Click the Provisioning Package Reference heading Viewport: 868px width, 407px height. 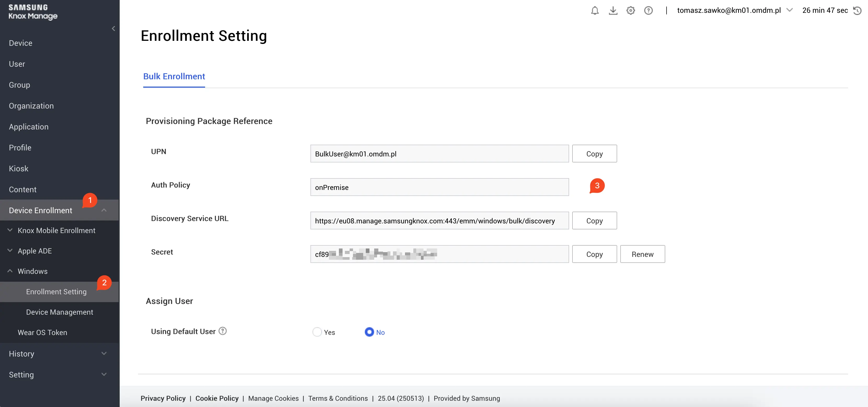point(209,121)
